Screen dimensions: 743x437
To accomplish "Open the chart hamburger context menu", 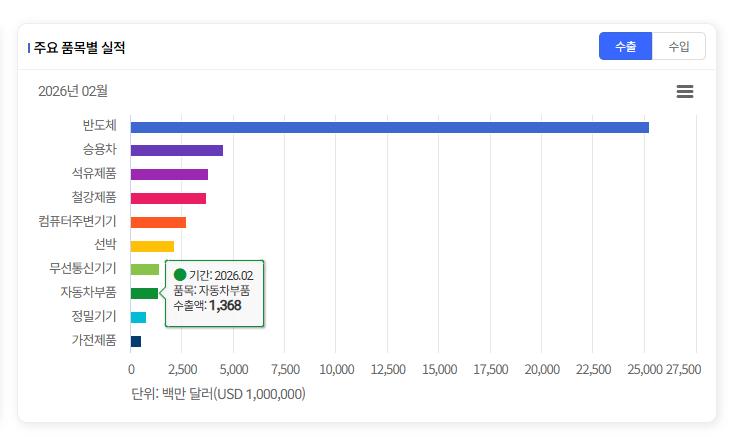I will tap(685, 92).
